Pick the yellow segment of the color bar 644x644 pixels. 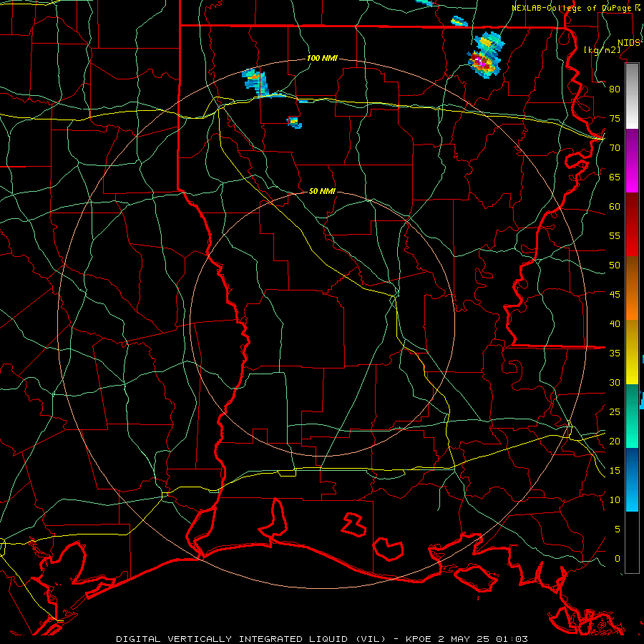tap(632, 352)
